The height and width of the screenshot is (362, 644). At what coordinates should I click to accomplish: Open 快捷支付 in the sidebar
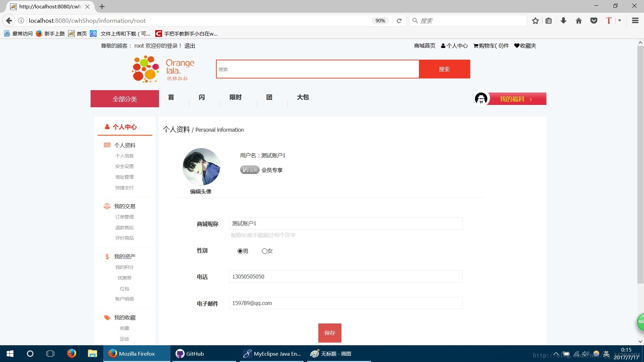[124, 188]
